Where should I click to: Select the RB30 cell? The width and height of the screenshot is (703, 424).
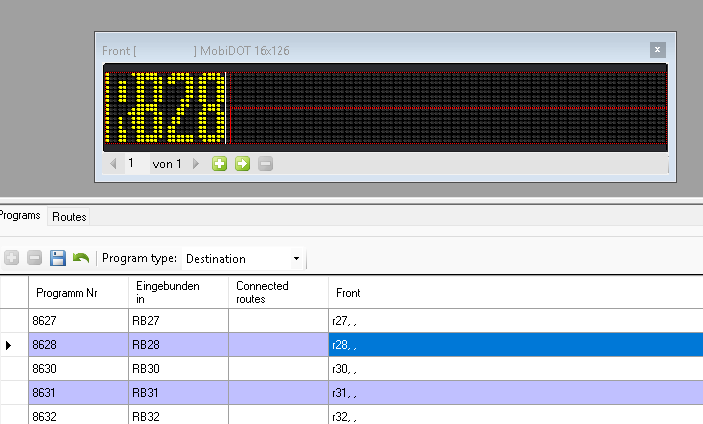pyautogui.click(x=178, y=369)
